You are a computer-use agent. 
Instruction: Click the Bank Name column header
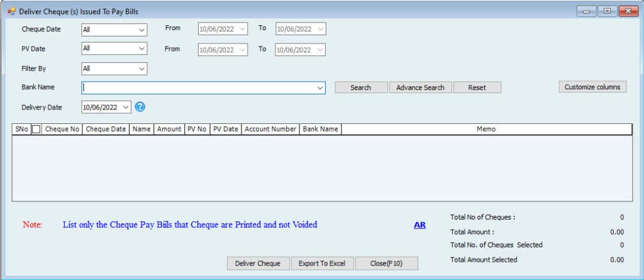click(320, 129)
